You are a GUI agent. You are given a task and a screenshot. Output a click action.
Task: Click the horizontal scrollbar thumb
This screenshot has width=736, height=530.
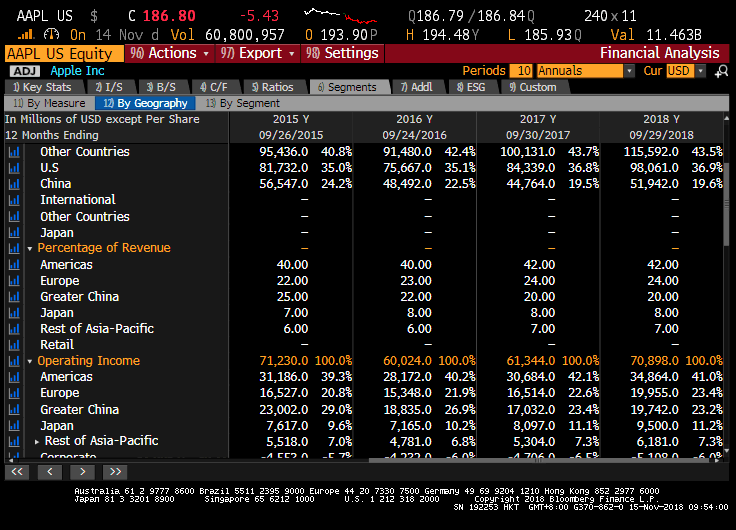[540, 461]
